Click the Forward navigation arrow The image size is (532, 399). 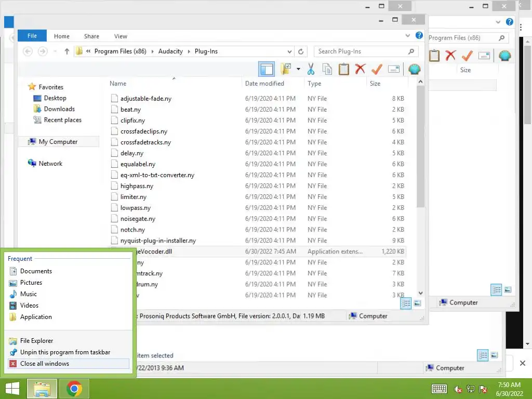(43, 51)
